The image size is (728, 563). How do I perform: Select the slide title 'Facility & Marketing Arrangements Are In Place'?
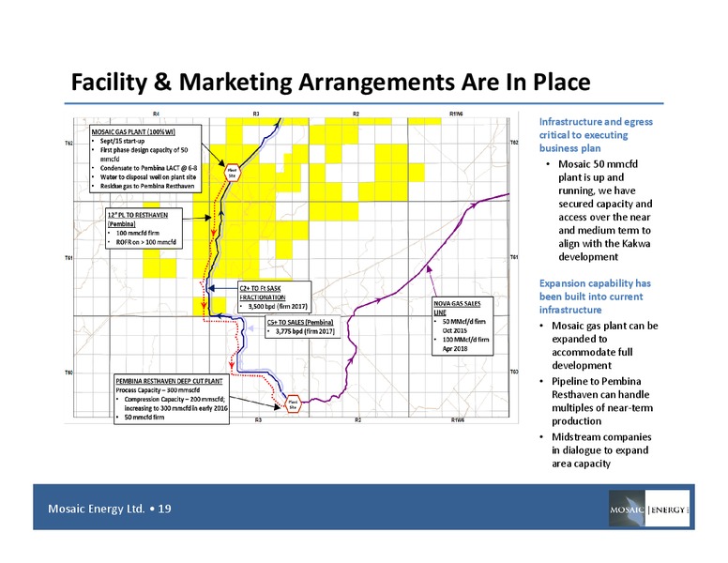[330, 83]
